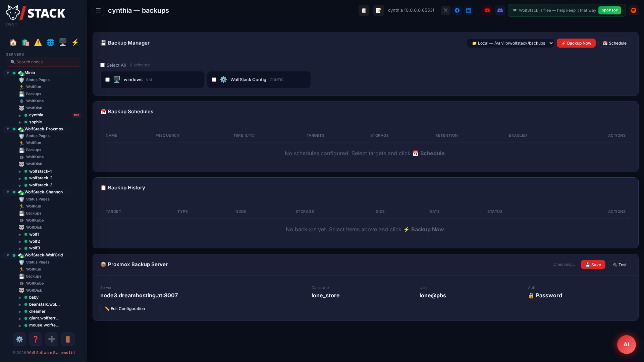
Task: Click the notepad icon in top bar
Action: point(379,10)
